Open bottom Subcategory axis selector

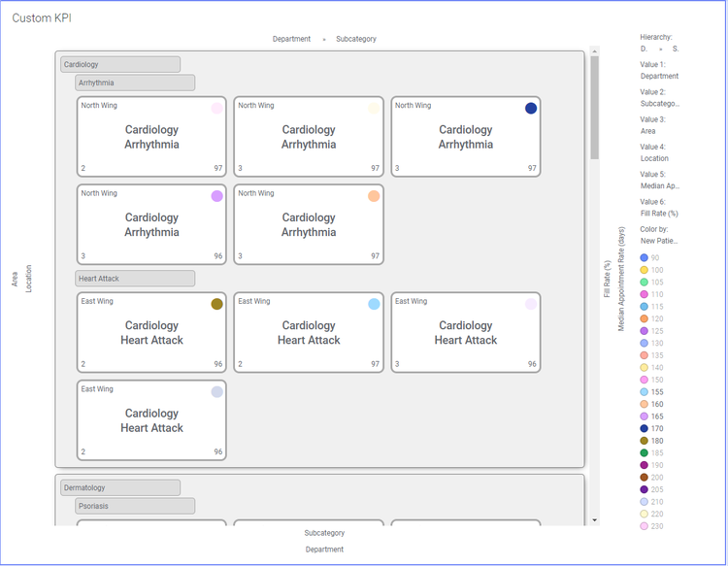324,533
